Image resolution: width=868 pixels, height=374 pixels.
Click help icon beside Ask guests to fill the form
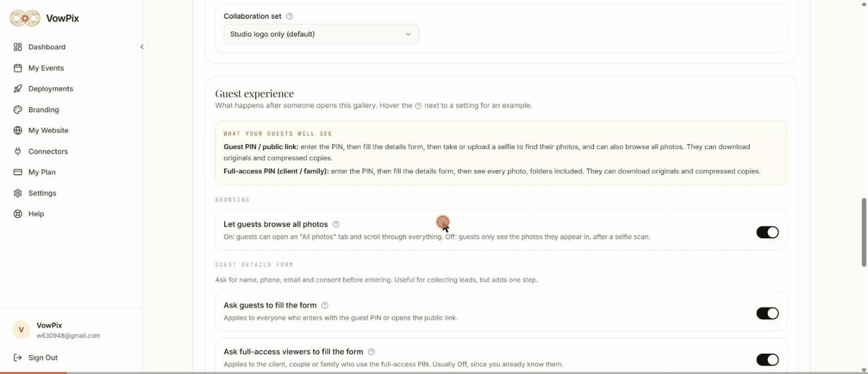click(x=324, y=305)
